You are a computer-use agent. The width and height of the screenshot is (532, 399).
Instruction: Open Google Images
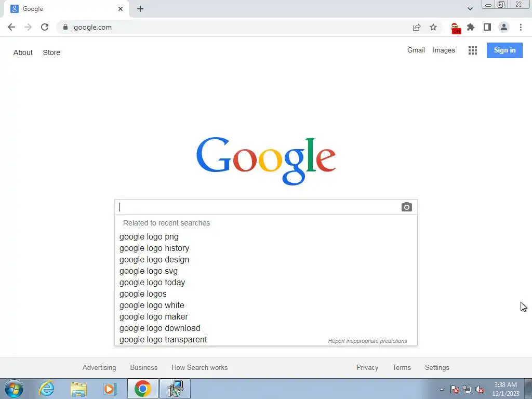pyautogui.click(x=444, y=50)
